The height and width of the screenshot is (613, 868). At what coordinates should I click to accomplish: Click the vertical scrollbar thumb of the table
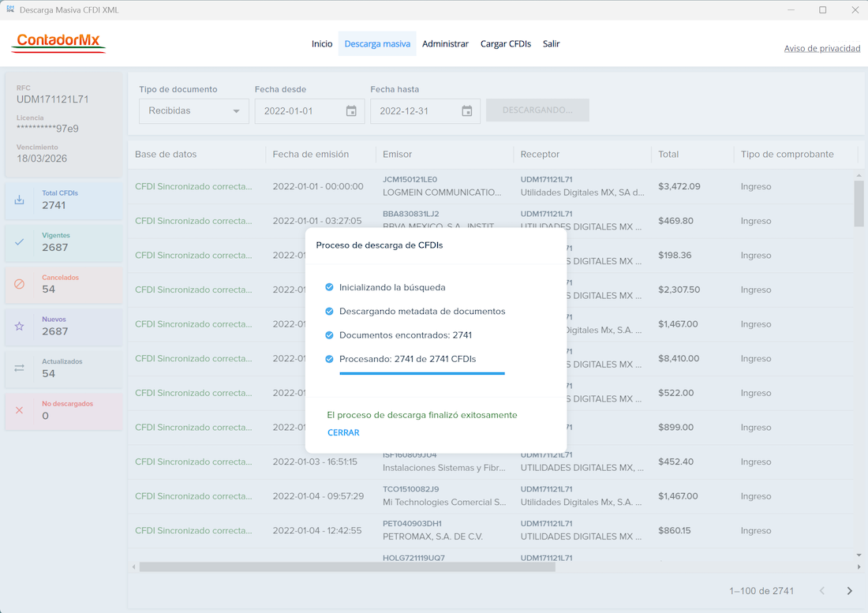click(859, 204)
